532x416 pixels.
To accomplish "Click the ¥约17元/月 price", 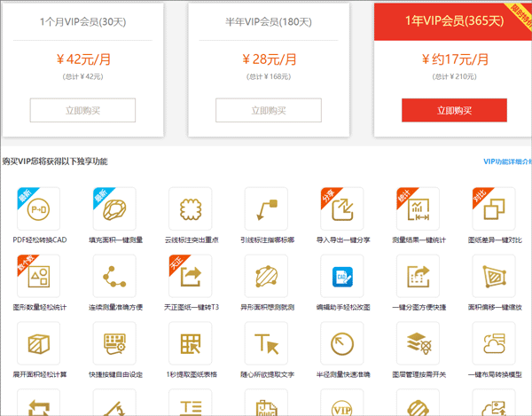I will [x=455, y=59].
